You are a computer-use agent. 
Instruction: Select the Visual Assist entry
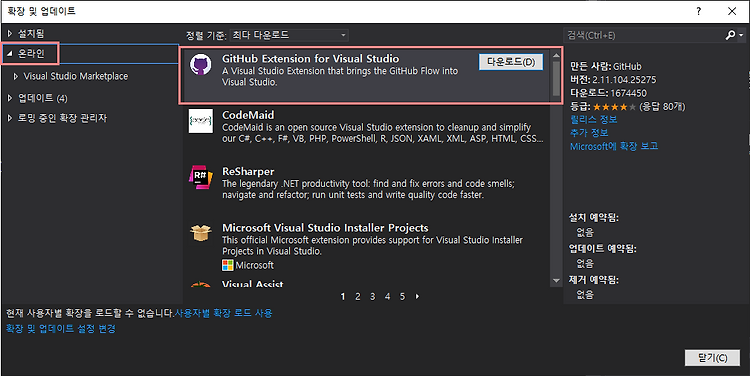pyautogui.click(x=253, y=284)
